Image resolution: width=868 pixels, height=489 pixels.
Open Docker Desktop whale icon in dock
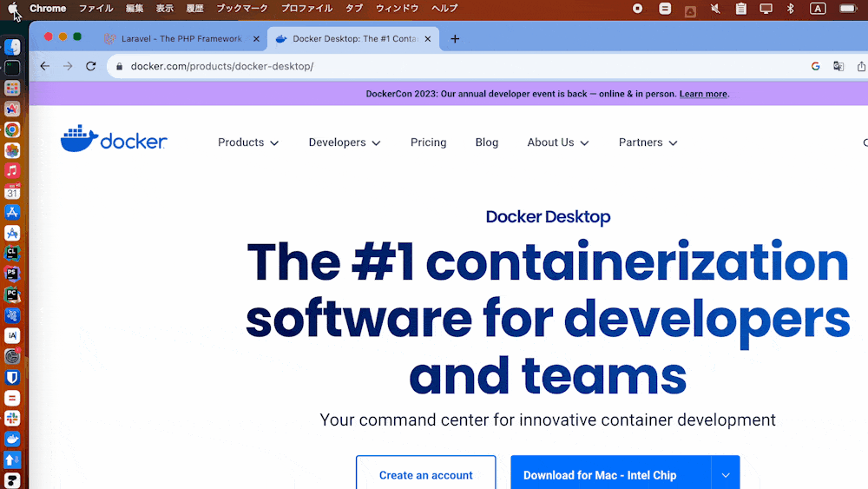coord(12,439)
